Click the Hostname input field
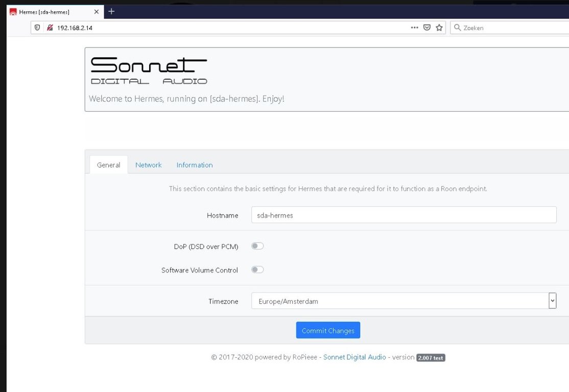 (404, 215)
